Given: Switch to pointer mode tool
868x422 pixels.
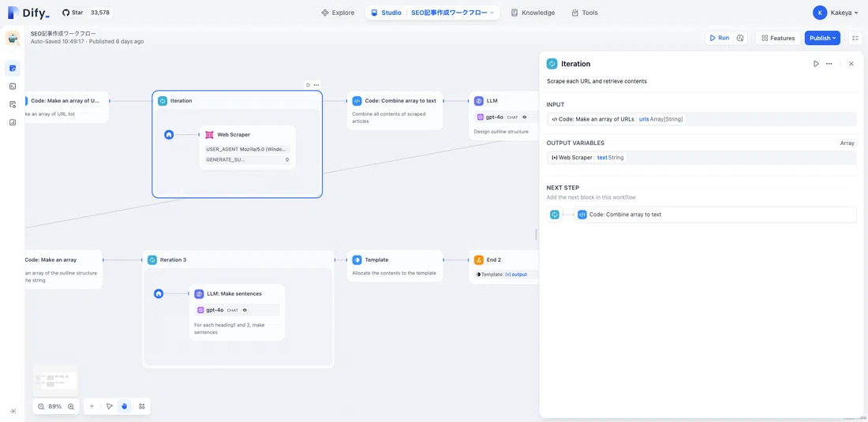Looking at the screenshot, I should point(109,406).
